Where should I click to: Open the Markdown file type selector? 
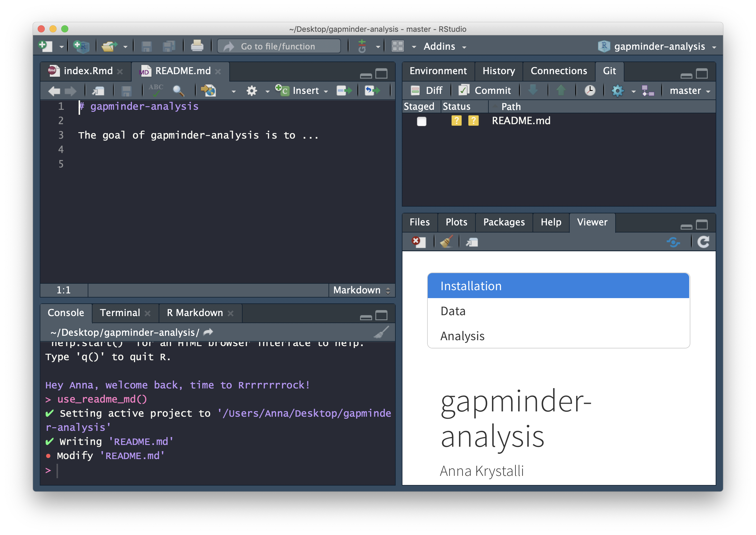point(362,290)
